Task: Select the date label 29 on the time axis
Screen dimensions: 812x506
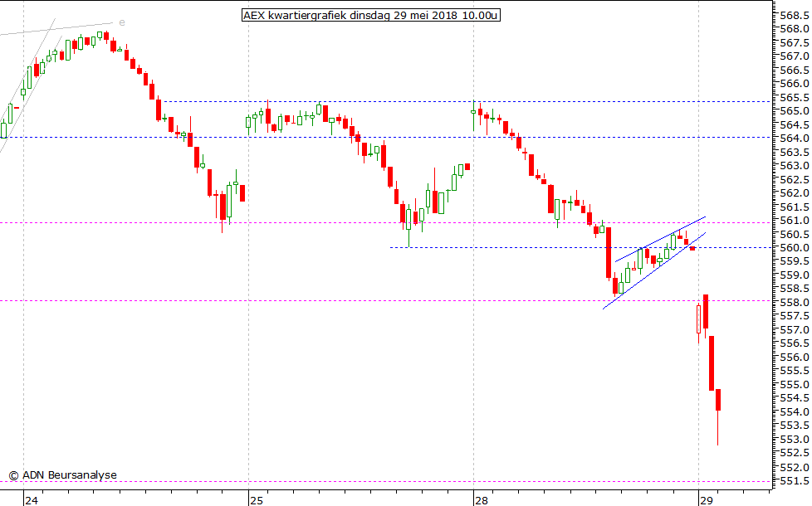Action: (707, 500)
